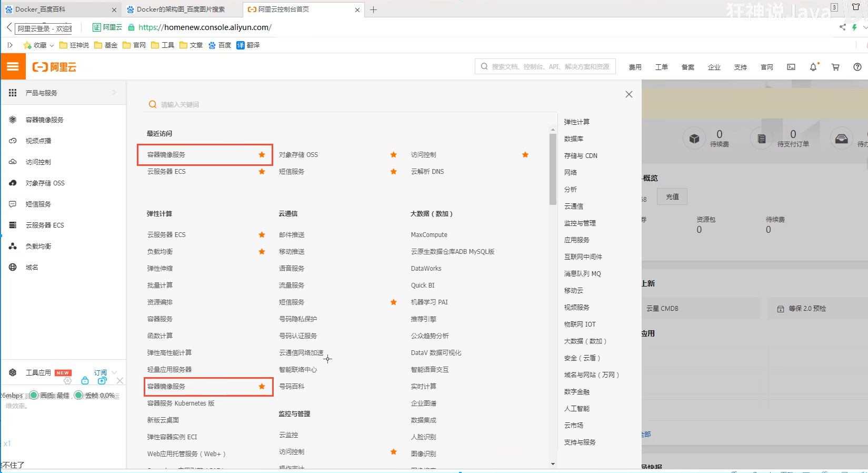The width and height of the screenshot is (868, 473).
Task: Click the 负载均衡 icon in the sidebar
Action: click(x=13, y=246)
